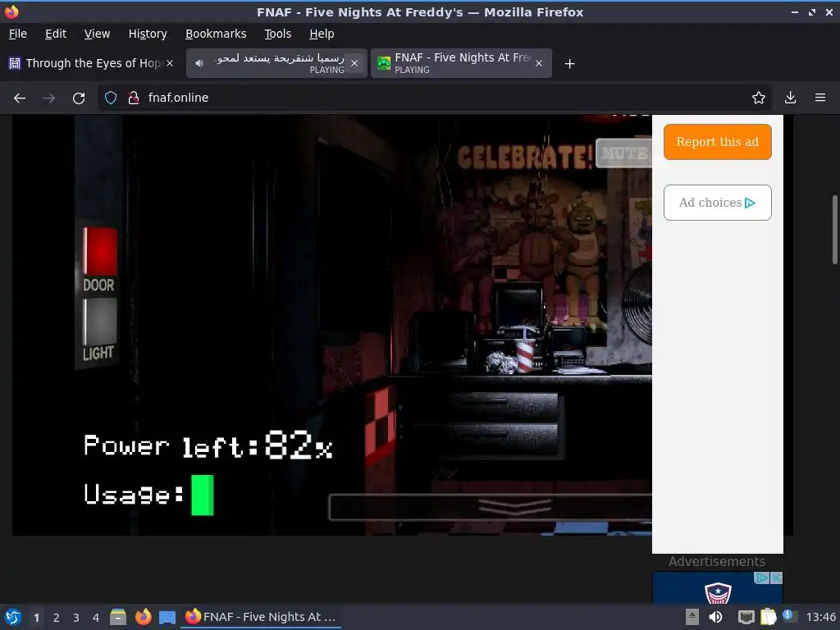
Task: Close the bottom advertisement with X
Action: pyautogui.click(x=776, y=578)
